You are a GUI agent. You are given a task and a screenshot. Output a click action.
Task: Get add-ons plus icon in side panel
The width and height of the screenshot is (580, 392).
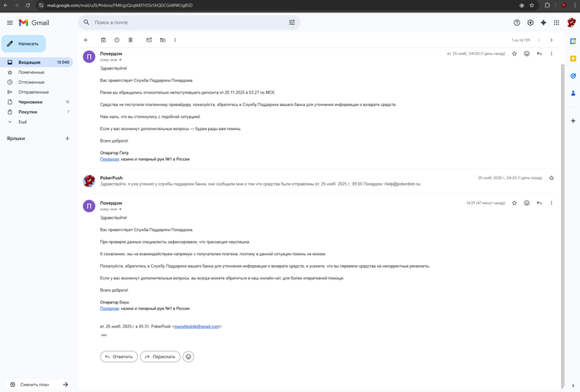coord(573,121)
